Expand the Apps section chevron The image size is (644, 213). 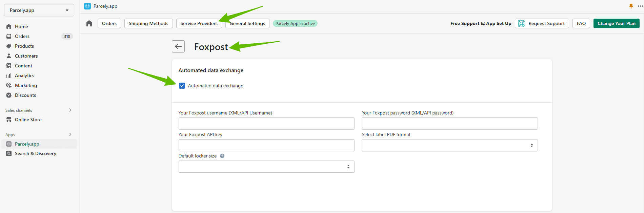tap(70, 134)
